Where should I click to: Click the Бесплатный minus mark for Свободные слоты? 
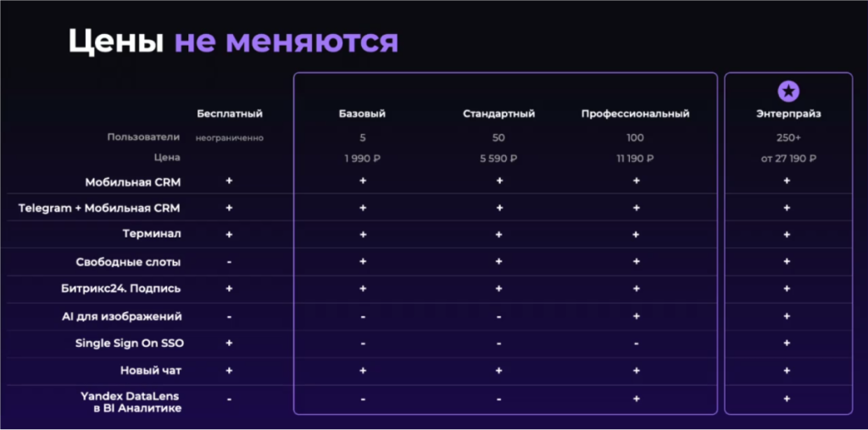click(x=230, y=262)
